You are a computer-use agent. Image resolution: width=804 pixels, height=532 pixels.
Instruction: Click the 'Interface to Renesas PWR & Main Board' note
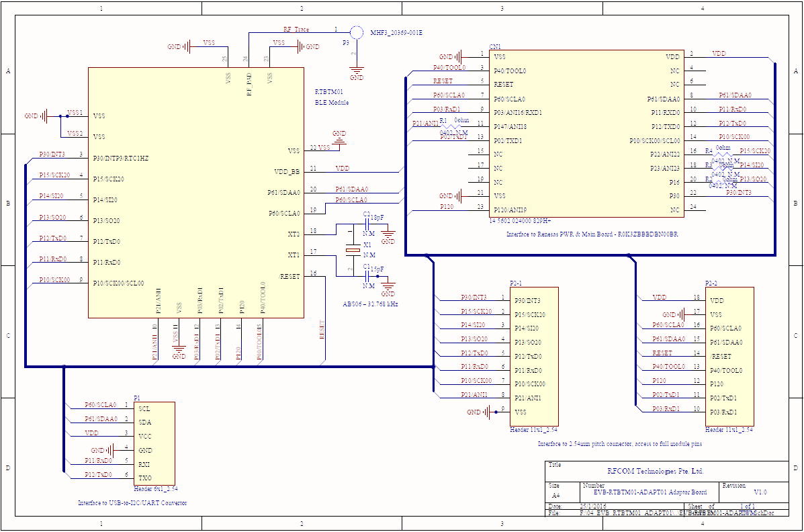pos(592,234)
